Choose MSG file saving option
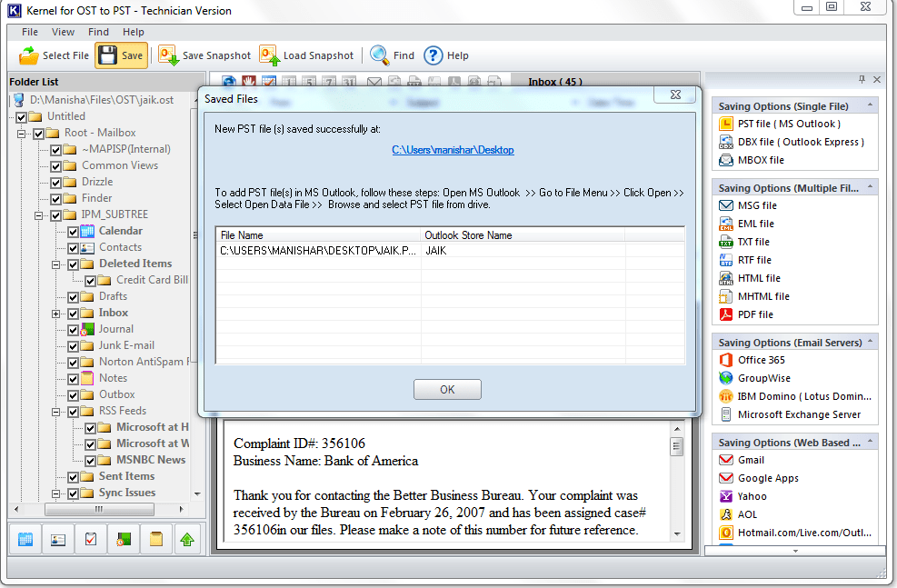 coord(748,205)
